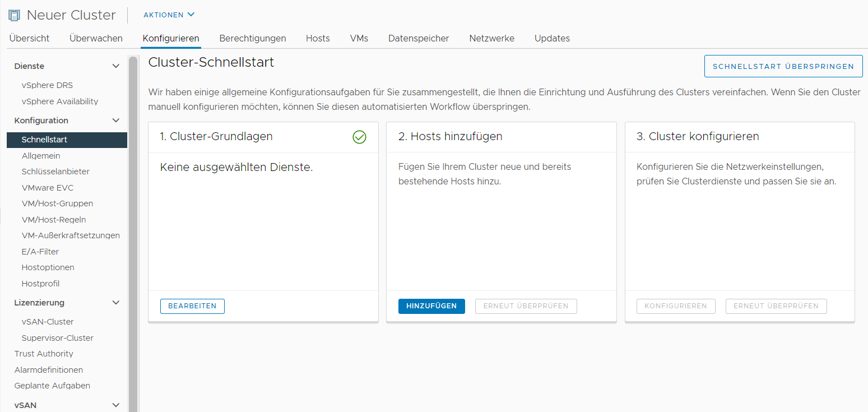
Task: Select vSAN-Cluster under Lizenzierung
Action: pos(48,322)
